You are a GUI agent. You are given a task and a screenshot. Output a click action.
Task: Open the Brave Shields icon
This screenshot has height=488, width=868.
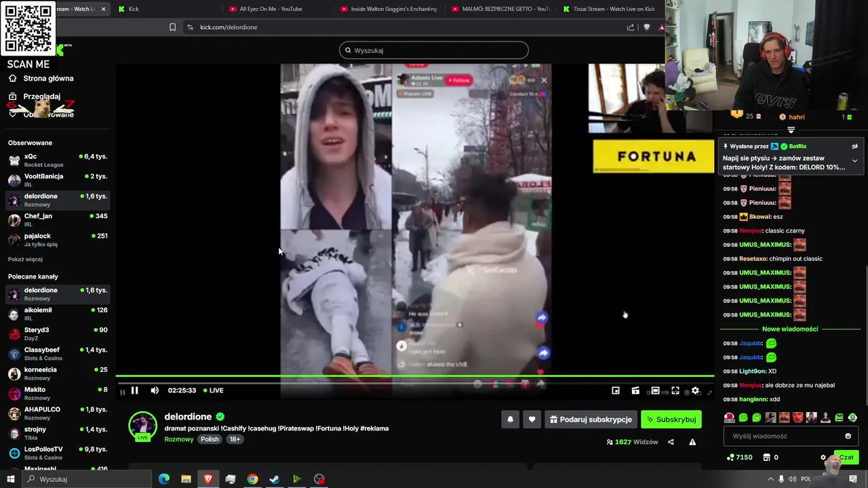click(x=646, y=27)
